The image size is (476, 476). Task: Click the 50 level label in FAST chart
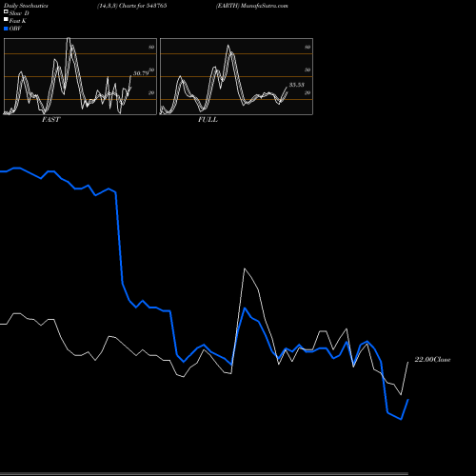point(151,69)
